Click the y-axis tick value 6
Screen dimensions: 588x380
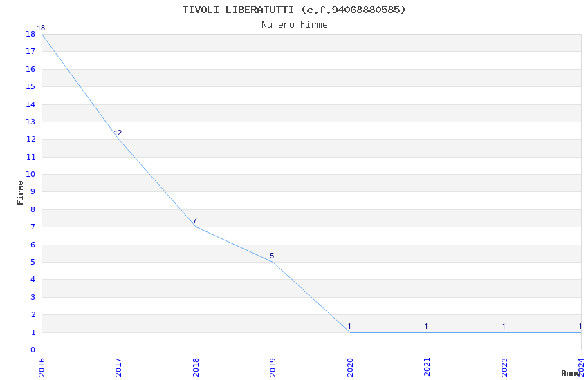click(33, 245)
